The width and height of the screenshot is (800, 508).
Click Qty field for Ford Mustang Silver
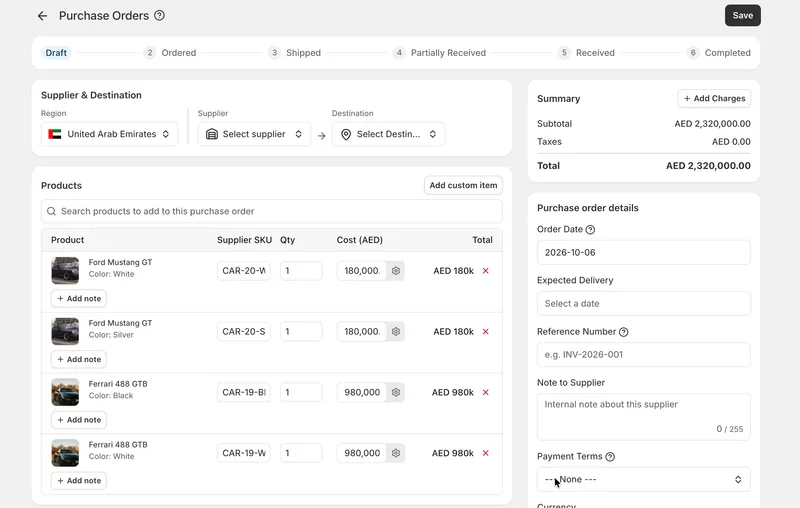301,332
